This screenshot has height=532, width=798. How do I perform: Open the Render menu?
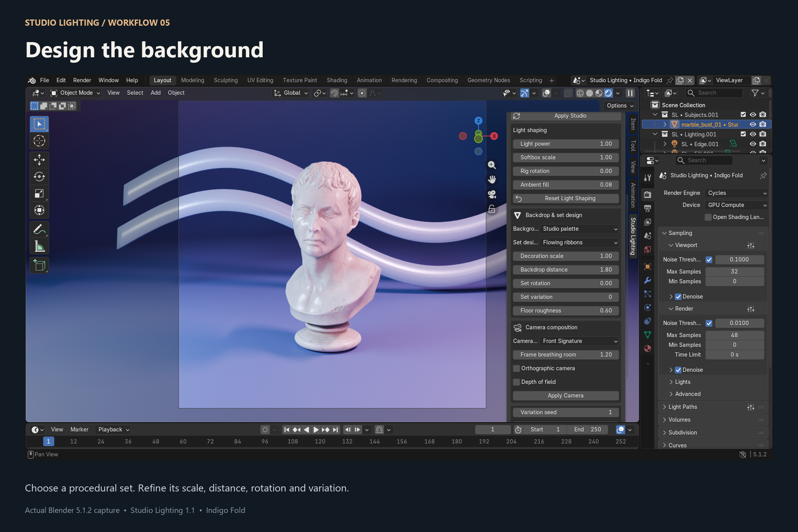click(x=82, y=80)
